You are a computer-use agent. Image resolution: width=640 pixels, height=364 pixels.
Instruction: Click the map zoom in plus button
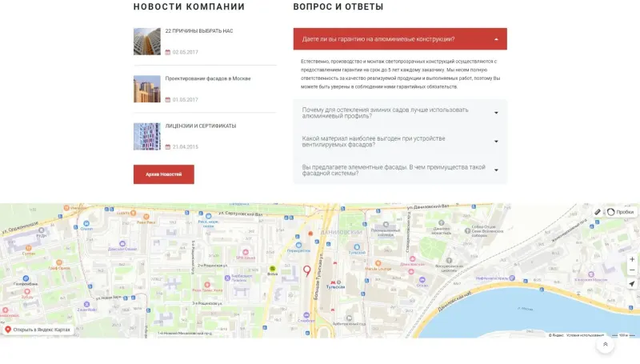click(632, 259)
